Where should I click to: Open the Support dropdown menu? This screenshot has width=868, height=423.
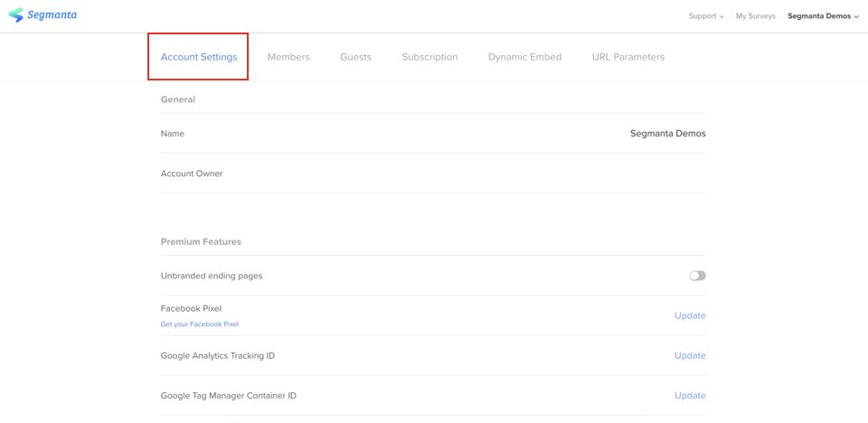pyautogui.click(x=706, y=16)
